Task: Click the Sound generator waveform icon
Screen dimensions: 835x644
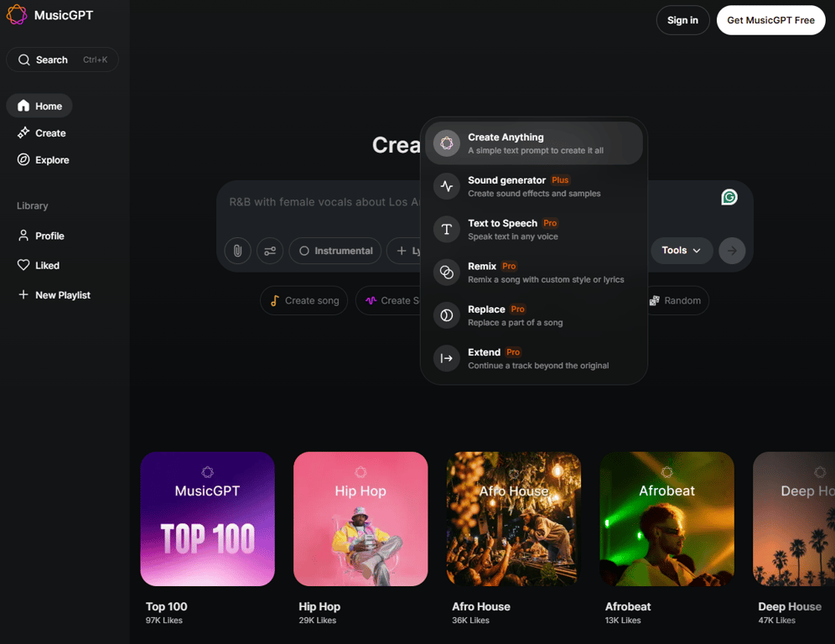Action: [x=446, y=186]
